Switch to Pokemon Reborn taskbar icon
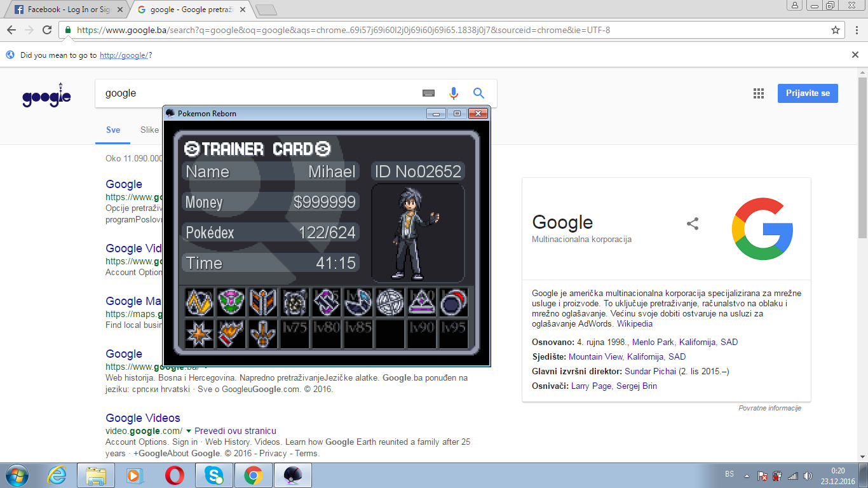Viewport: 868px width, 488px height. tap(293, 475)
